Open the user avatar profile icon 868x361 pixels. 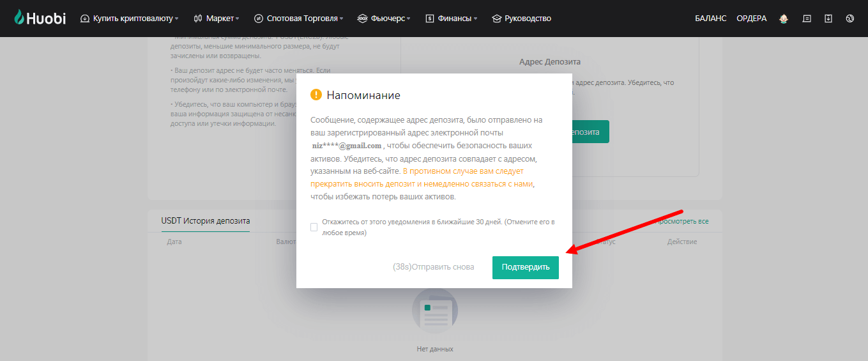point(784,19)
